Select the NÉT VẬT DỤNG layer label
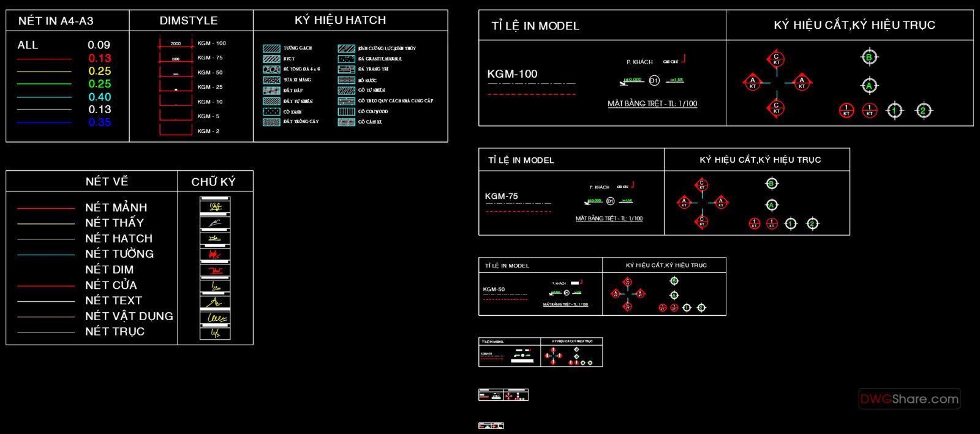This screenshot has height=434, width=980. [129, 316]
